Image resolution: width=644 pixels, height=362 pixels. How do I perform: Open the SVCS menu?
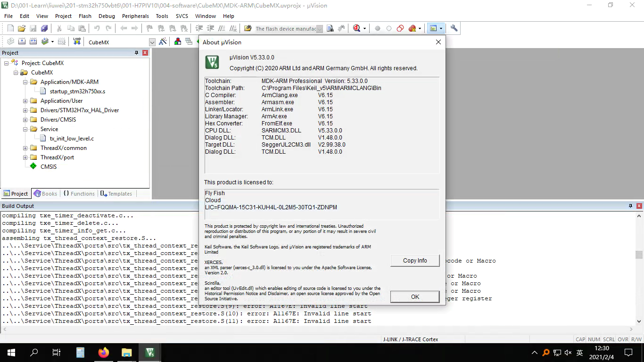(182, 16)
